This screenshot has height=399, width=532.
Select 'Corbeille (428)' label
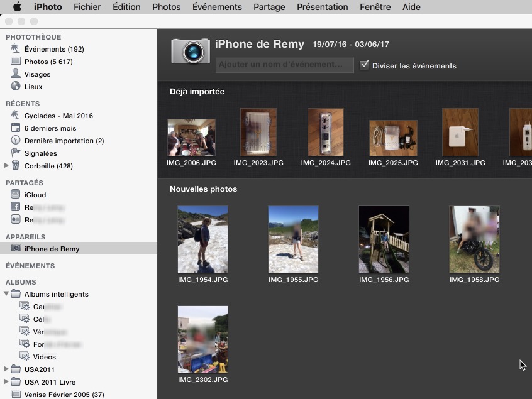(48, 166)
